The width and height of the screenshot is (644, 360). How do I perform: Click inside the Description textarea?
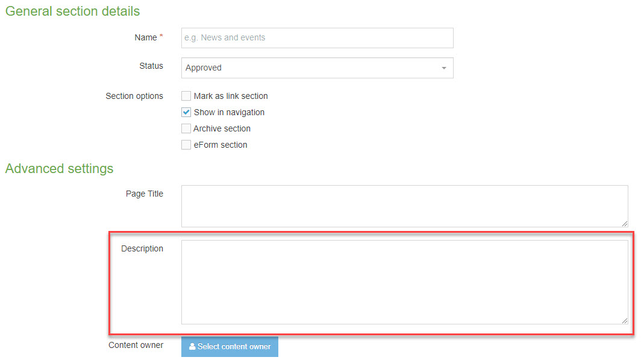404,280
